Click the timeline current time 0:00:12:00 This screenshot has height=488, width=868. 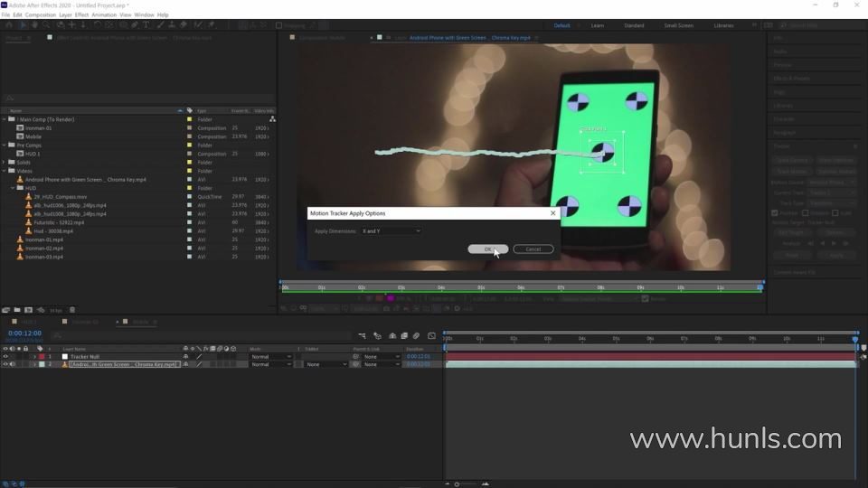click(x=23, y=333)
